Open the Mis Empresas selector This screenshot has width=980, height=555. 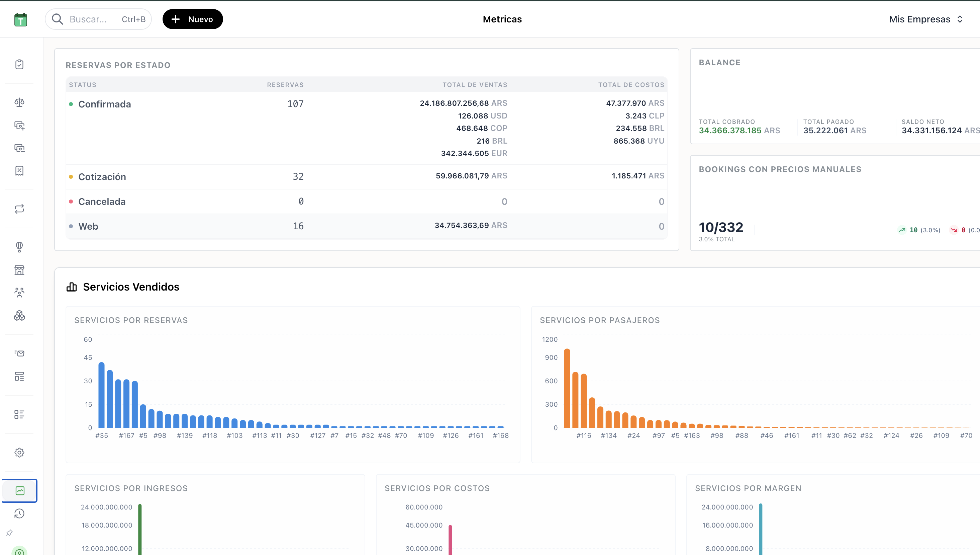(926, 19)
